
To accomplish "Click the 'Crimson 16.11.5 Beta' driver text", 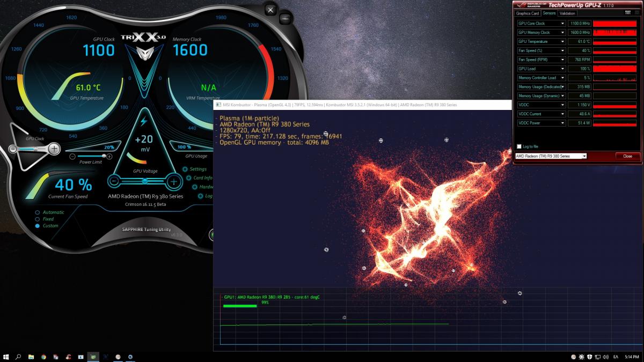I will tap(145, 204).
